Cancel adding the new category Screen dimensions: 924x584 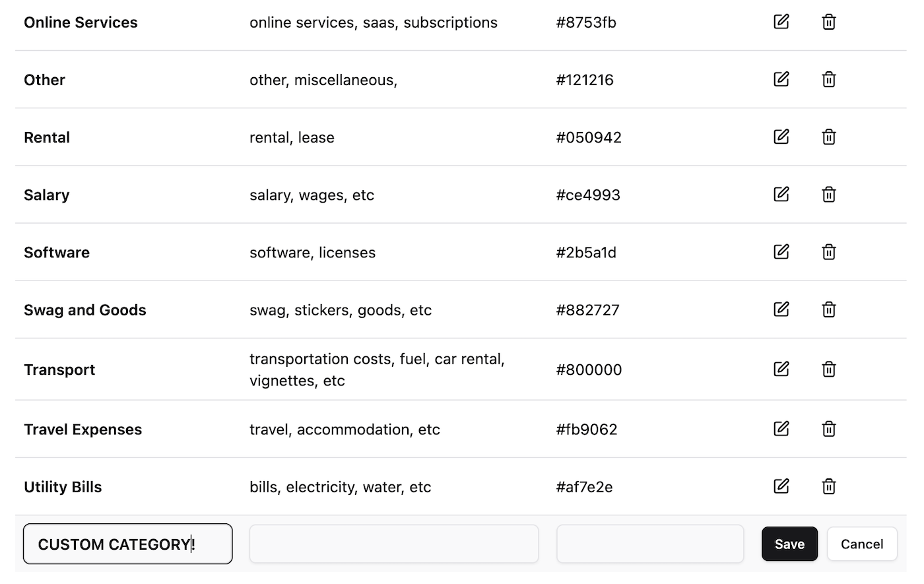point(861,544)
